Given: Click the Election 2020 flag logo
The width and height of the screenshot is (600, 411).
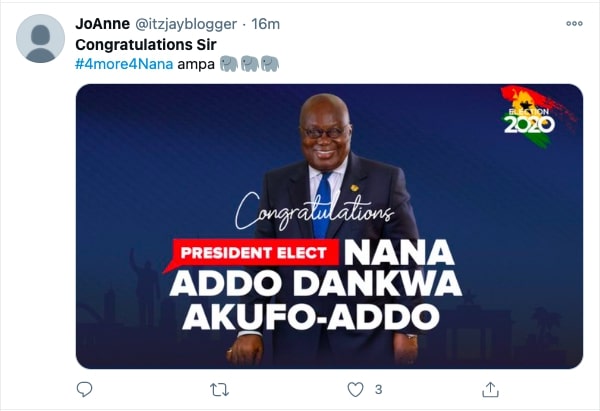Looking at the screenshot, I should click(x=534, y=117).
